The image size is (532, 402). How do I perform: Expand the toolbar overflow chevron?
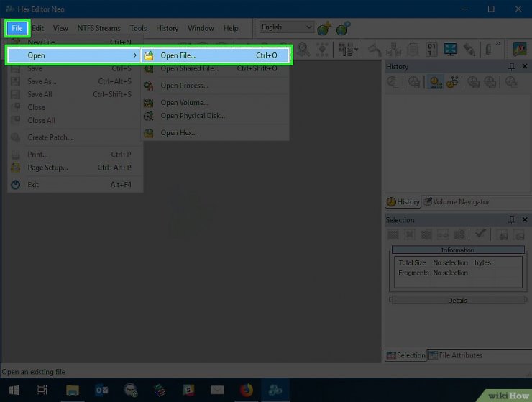498,43
